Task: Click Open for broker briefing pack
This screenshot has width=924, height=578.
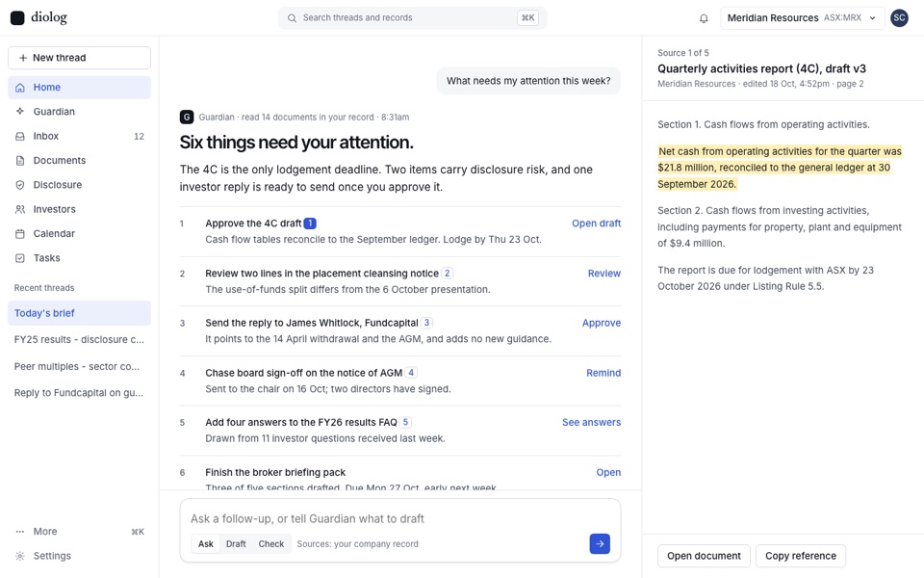Action: point(608,472)
